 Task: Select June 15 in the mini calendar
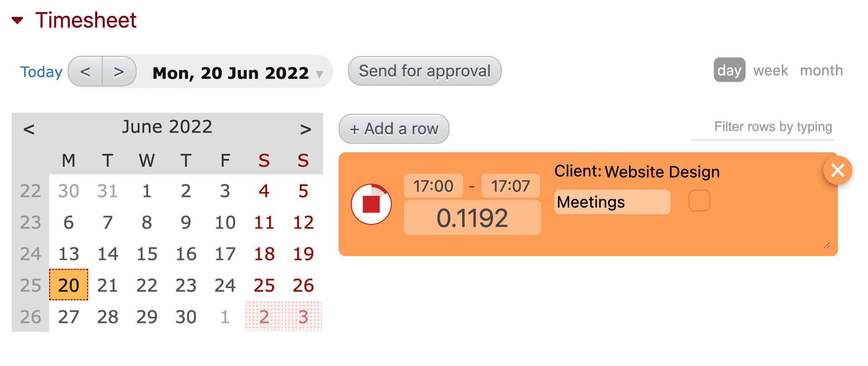click(x=146, y=253)
